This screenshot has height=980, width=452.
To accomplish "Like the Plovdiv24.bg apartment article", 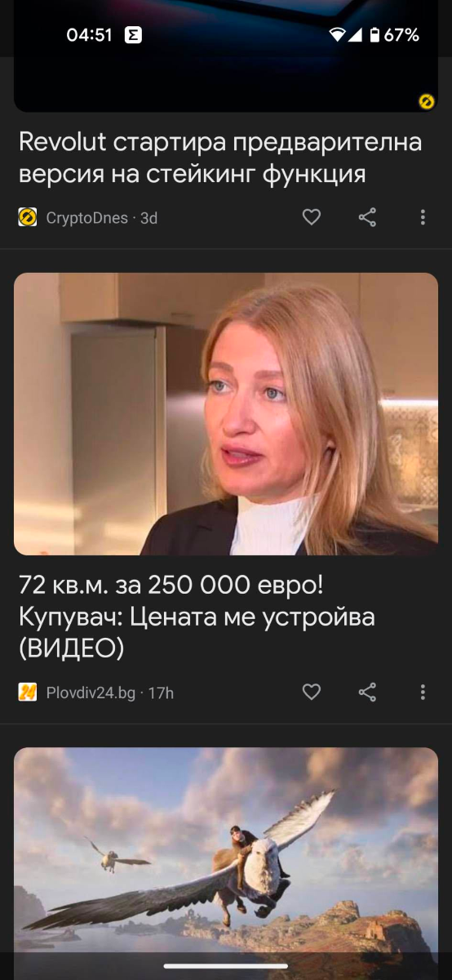I will coord(312,693).
